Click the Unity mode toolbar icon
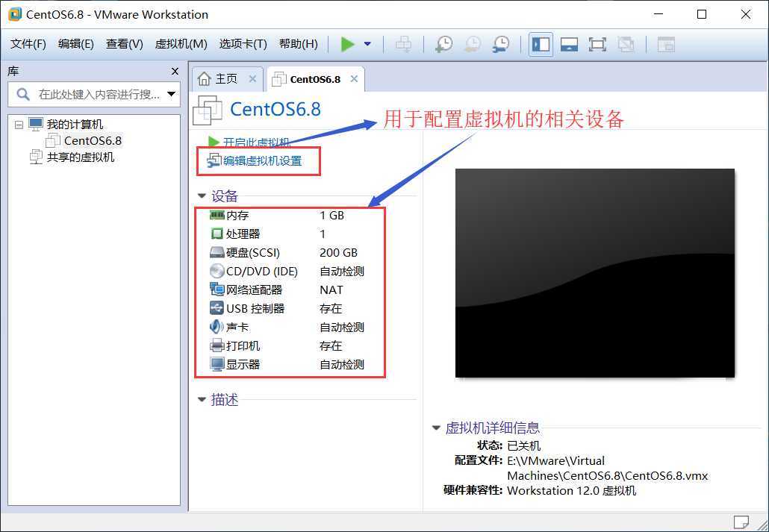This screenshot has height=532, width=769. 626,44
